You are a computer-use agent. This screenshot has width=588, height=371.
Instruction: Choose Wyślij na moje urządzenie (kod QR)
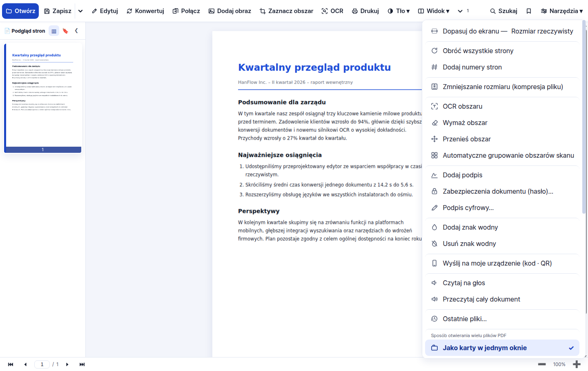[x=502, y=263]
